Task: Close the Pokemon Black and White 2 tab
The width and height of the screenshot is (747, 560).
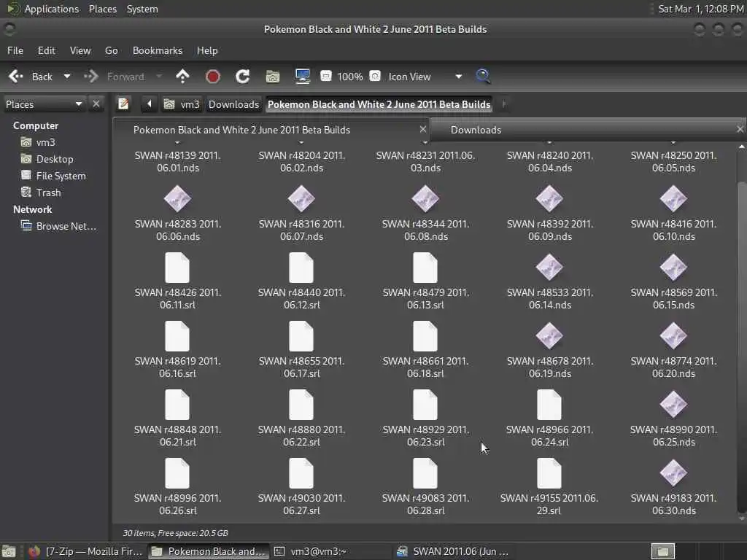Action: (x=423, y=129)
